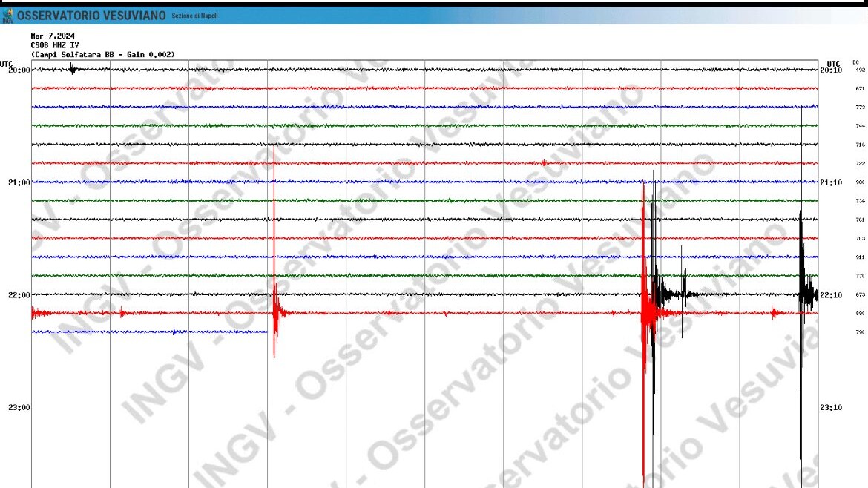The width and height of the screenshot is (868, 488).
Task: Click the DC value 773
Action: coord(861,108)
